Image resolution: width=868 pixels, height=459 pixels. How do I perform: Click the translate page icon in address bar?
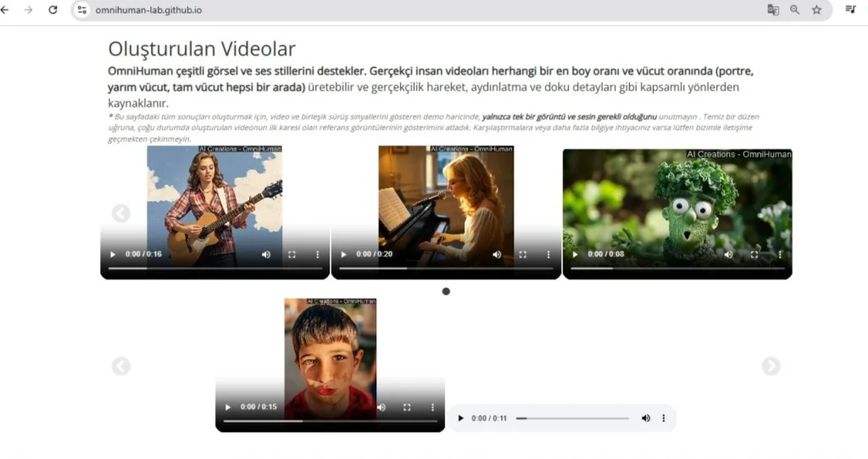coord(773,10)
